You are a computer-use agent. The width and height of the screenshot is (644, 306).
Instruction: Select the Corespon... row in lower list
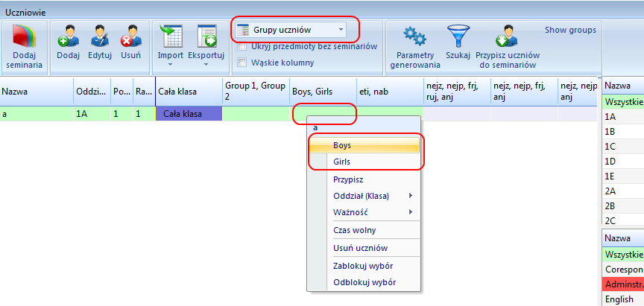623,269
